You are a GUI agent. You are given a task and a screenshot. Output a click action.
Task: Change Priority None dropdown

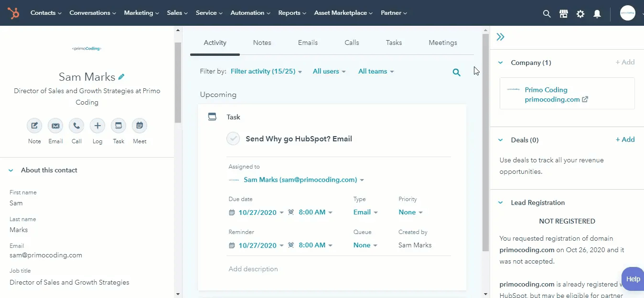(410, 212)
